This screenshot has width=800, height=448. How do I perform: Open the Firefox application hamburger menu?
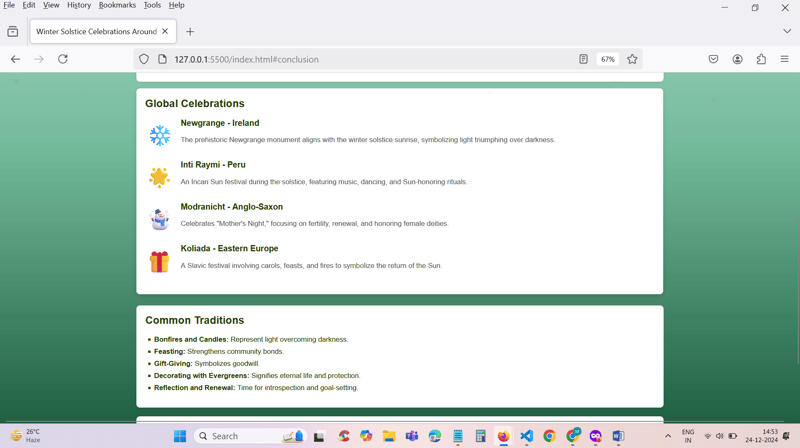point(785,59)
